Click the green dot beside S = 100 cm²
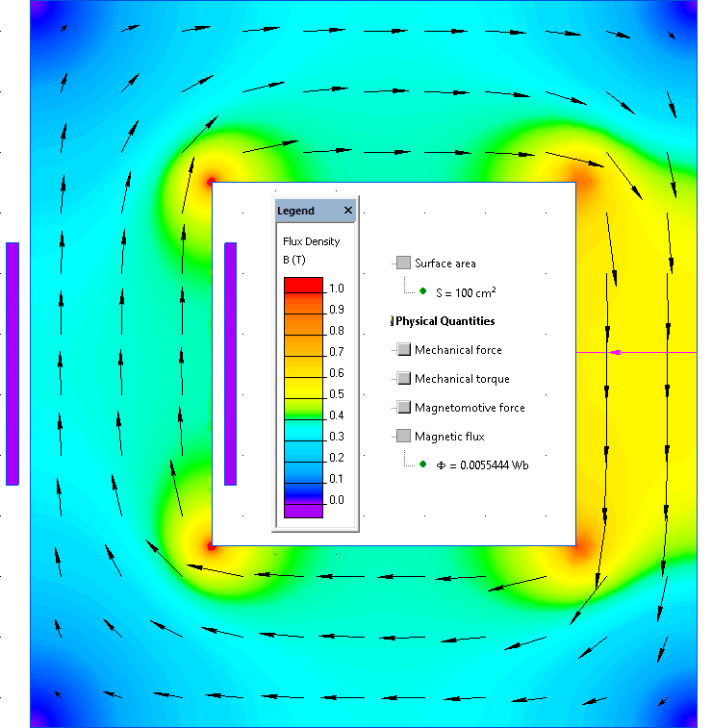712x728 pixels. 422,291
